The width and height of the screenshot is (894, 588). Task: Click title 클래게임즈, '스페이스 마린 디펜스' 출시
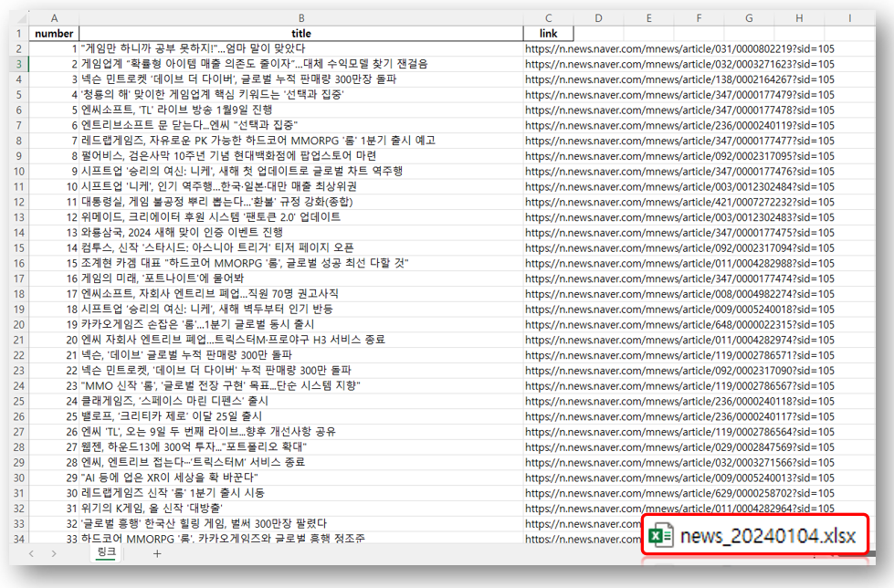click(x=174, y=402)
